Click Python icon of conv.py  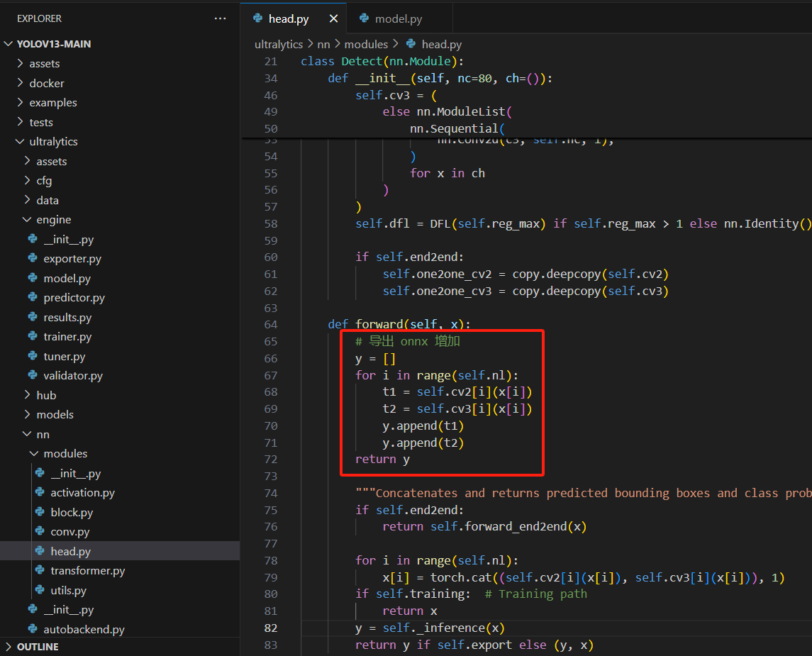coord(40,531)
